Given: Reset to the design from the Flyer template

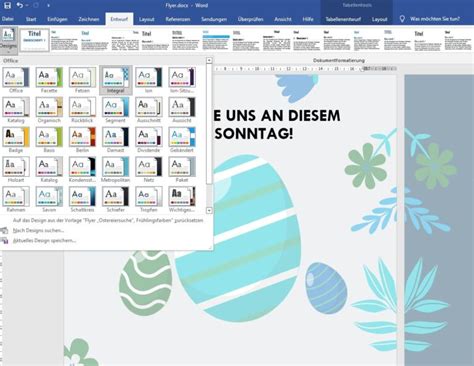Looking at the screenshot, I should point(108,220).
